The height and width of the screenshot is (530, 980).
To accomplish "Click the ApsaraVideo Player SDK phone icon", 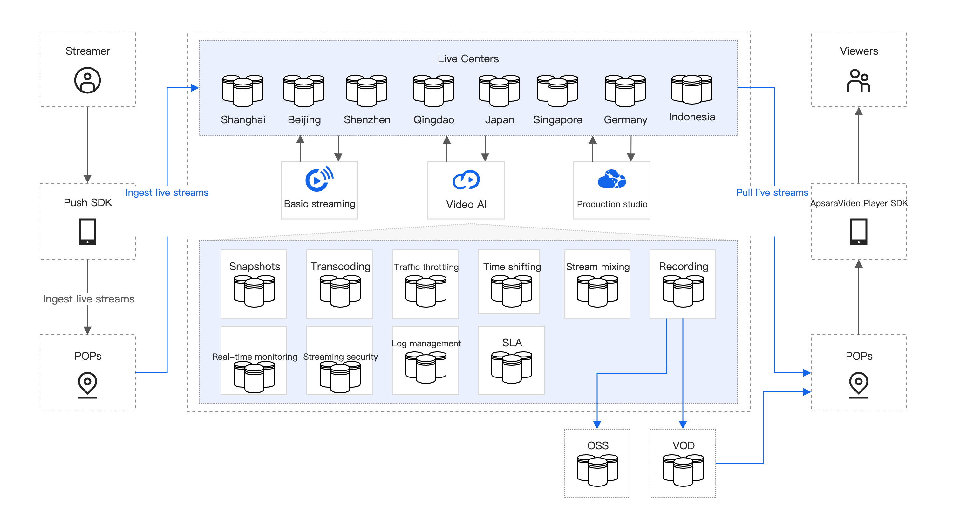I will [x=858, y=231].
